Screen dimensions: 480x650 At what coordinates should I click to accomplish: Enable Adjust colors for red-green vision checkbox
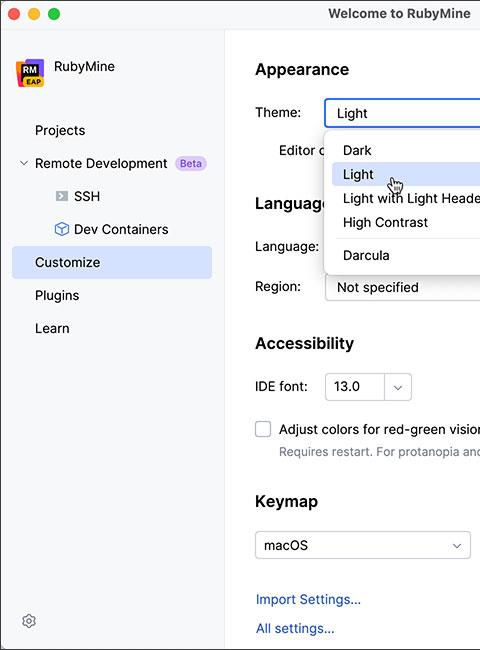(263, 429)
